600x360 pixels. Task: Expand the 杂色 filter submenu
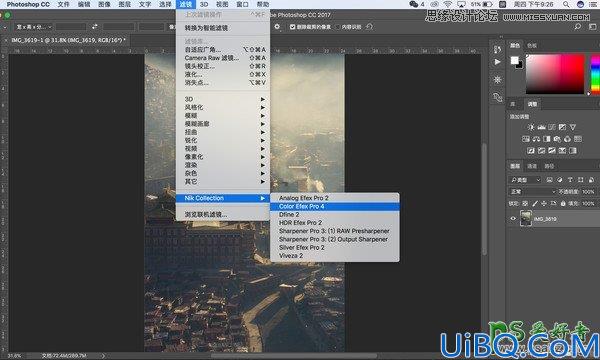pyautogui.click(x=223, y=173)
